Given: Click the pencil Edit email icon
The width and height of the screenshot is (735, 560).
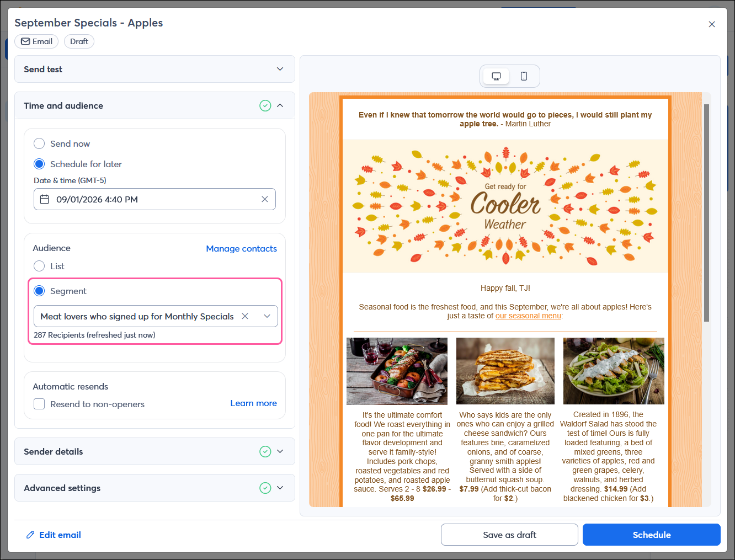Looking at the screenshot, I should (31, 535).
